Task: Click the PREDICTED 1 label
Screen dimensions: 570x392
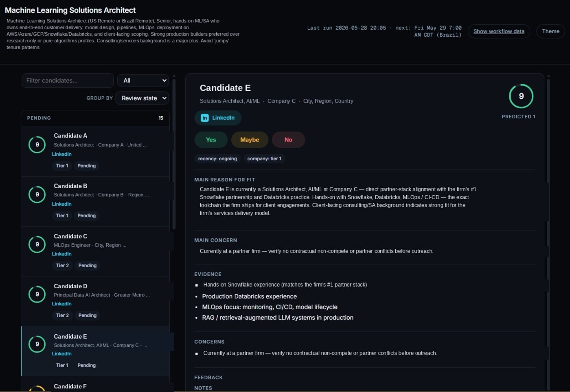Action: (x=518, y=117)
